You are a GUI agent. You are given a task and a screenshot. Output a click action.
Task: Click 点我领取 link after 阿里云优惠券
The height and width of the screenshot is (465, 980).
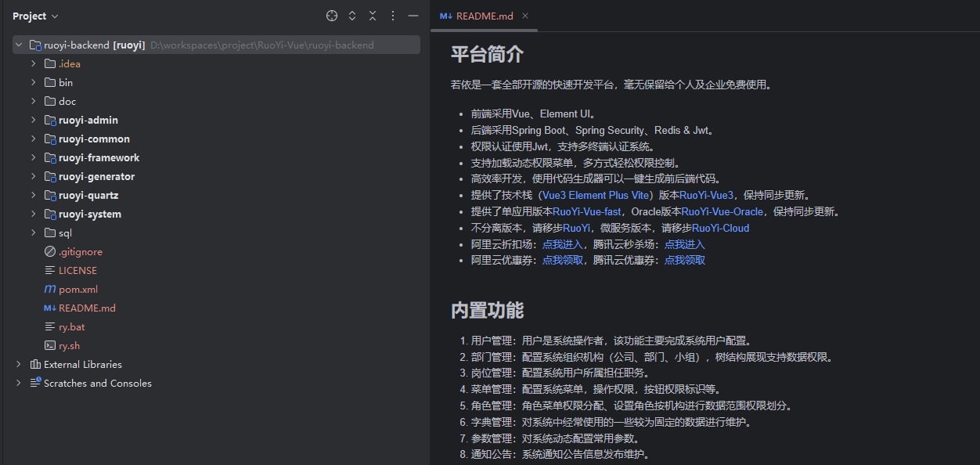(x=563, y=260)
